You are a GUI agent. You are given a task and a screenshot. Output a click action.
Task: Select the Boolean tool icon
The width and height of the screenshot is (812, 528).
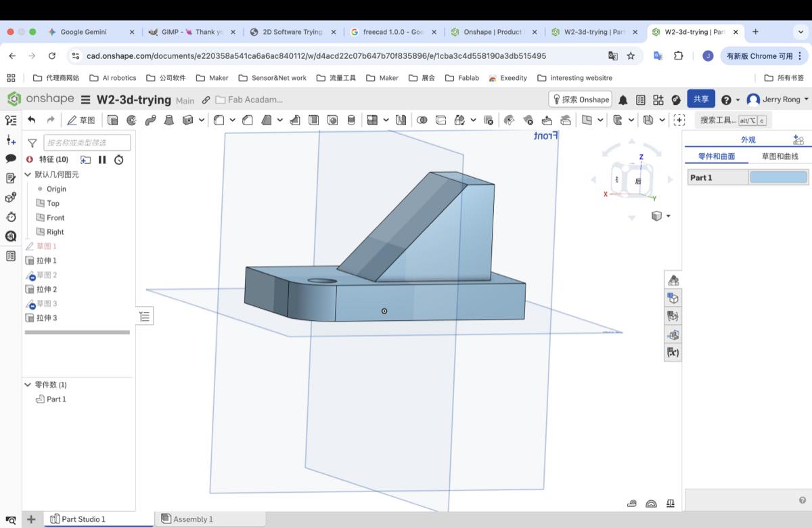(422, 120)
